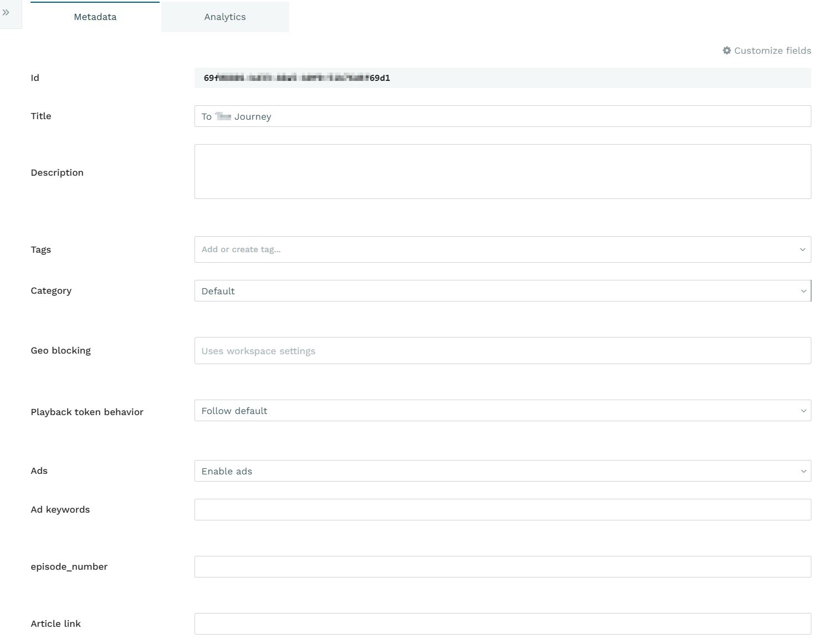
Task: Select the Metadata tab
Action: click(95, 17)
